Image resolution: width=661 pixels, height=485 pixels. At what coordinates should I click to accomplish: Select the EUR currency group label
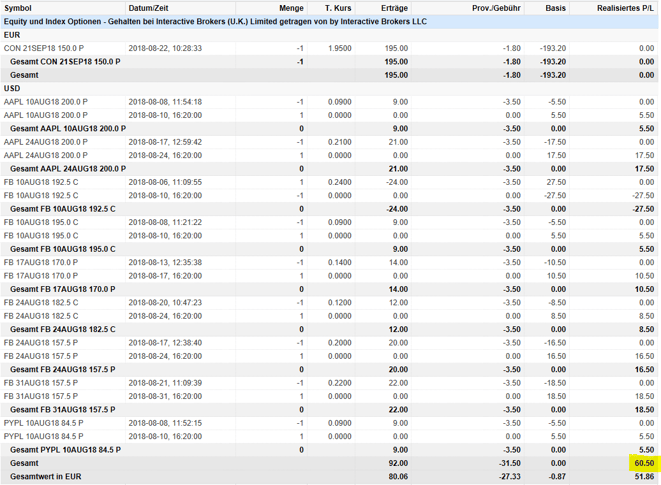point(12,35)
